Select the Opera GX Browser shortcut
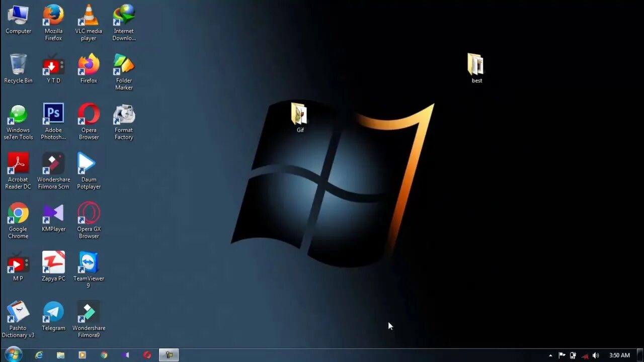 click(x=89, y=221)
